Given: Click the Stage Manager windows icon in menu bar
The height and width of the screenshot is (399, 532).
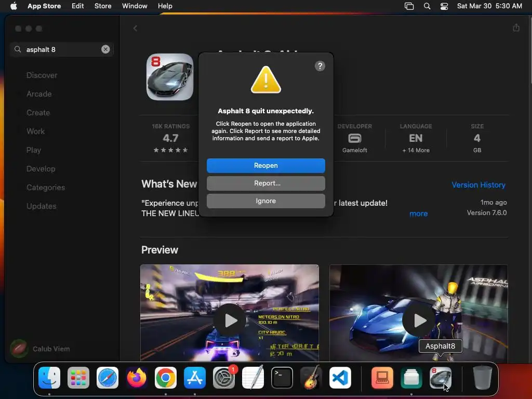Looking at the screenshot, I should (409, 6).
